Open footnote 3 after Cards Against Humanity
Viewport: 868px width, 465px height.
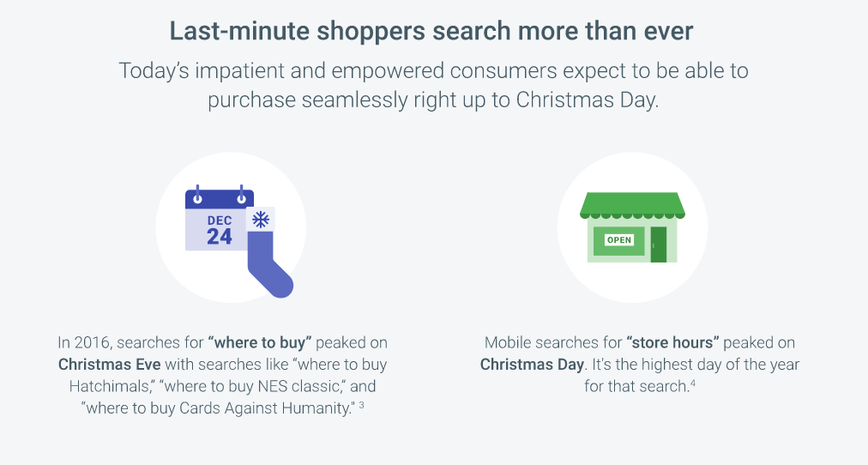(361, 405)
